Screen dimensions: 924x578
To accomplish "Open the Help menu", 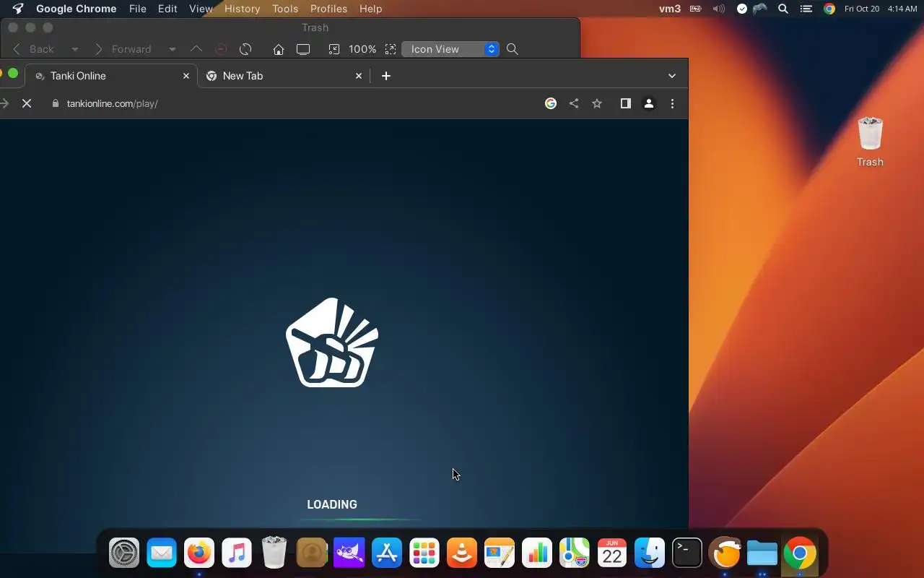I will tap(370, 9).
